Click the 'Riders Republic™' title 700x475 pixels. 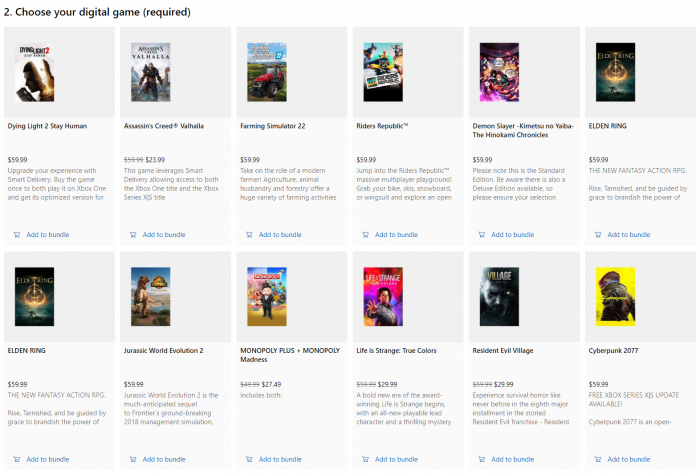(x=382, y=126)
